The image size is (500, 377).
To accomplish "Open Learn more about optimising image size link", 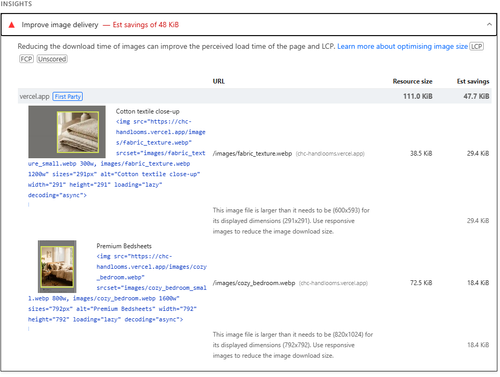I will [402, 46].
